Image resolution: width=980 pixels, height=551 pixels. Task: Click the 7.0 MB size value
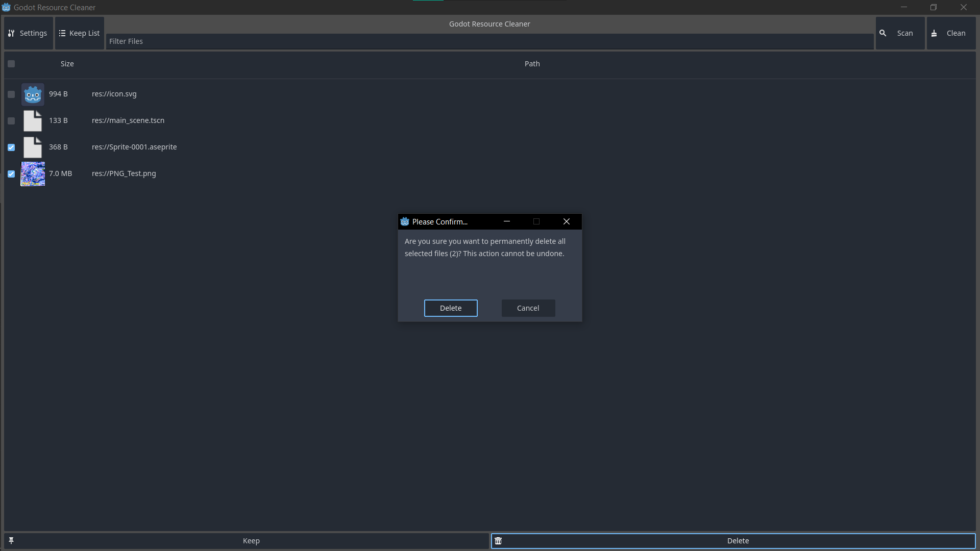click(60, 173)
